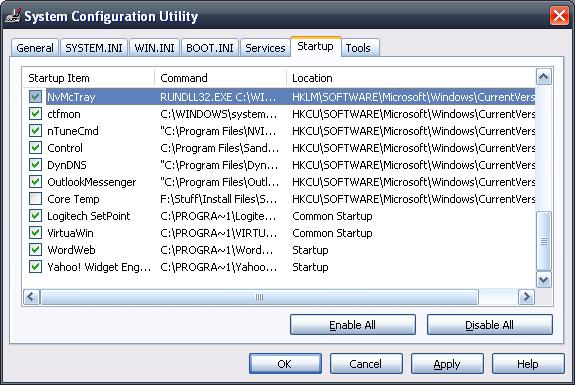Image resolution: width=575 pixels, height=385 pixels.
Task: Uncheck the WordWeb checkbox
Action: (35, 250)
